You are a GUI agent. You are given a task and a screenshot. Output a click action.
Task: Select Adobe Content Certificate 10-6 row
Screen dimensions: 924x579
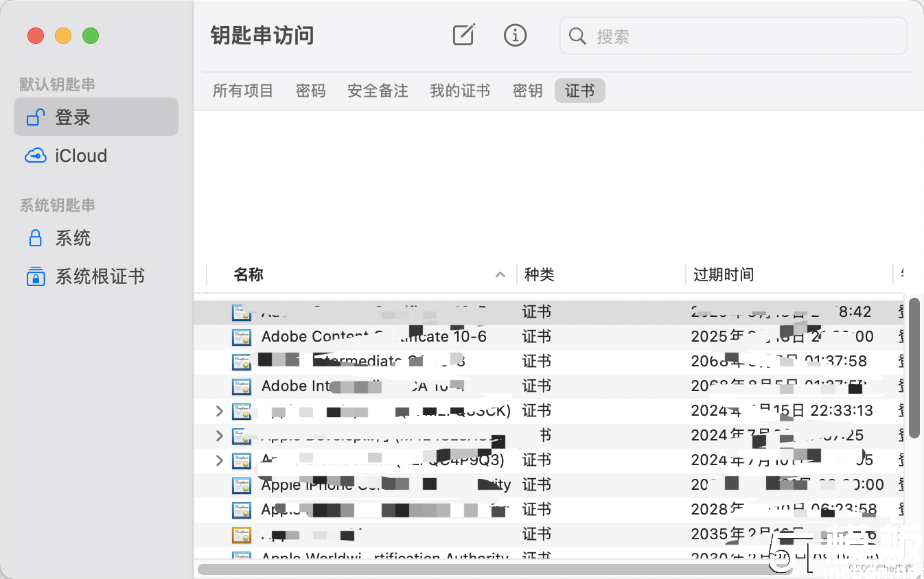tap(548, 337)
